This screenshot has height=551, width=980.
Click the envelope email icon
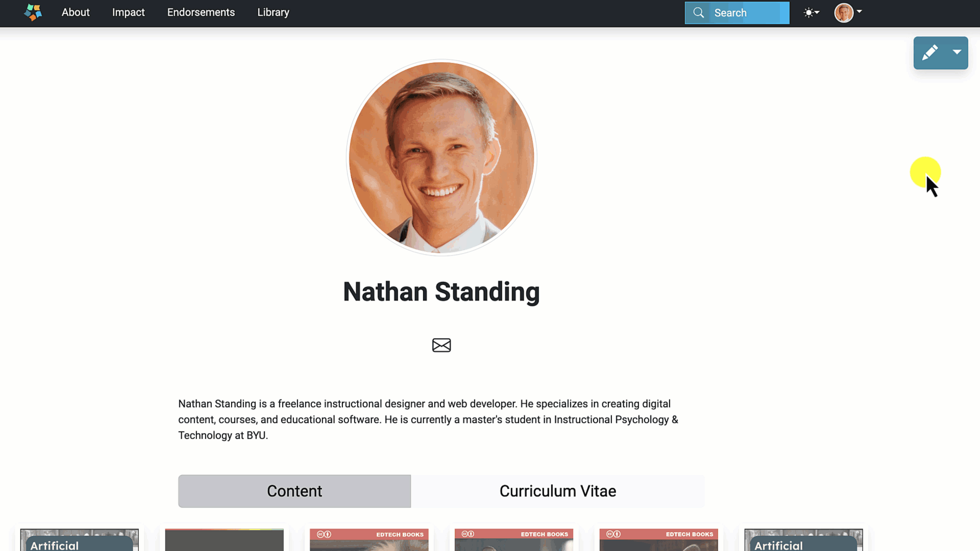click(x=442, y=345)
